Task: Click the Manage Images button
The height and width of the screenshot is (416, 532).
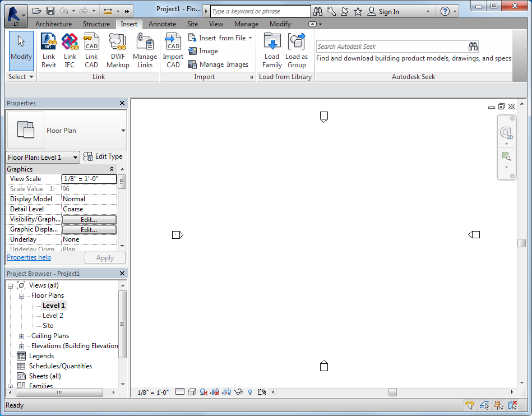Action: [218, 64]
